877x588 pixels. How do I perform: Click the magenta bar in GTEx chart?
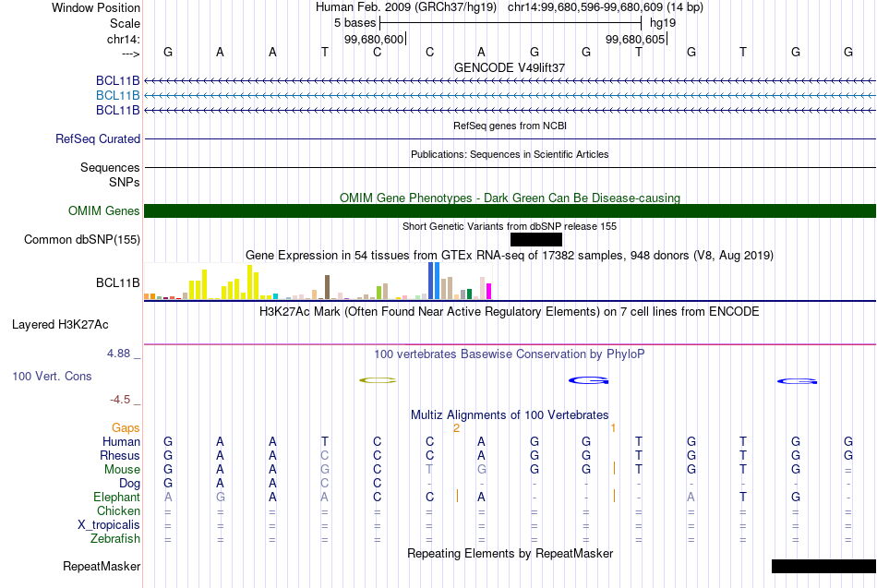click(x=488, y=292)
